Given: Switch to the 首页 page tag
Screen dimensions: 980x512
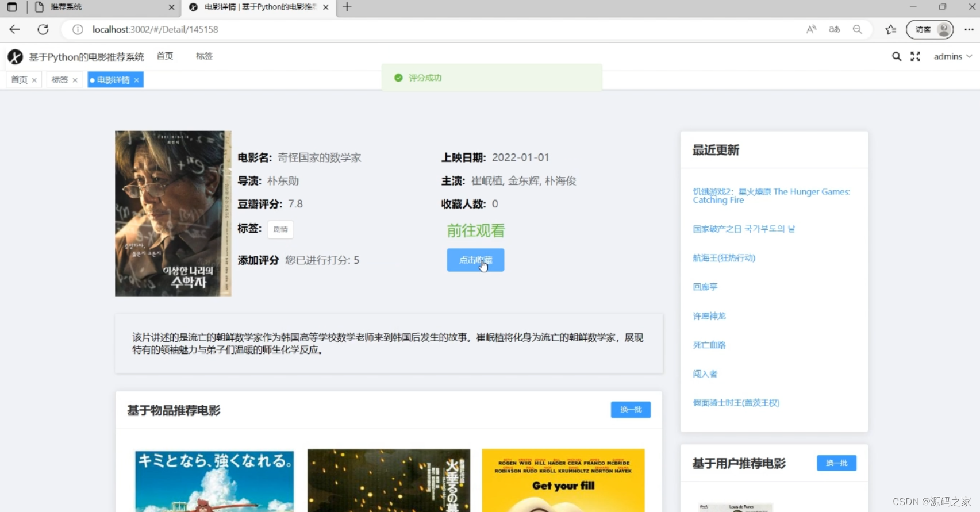Looking at the screenshot, I should (19, 80).
